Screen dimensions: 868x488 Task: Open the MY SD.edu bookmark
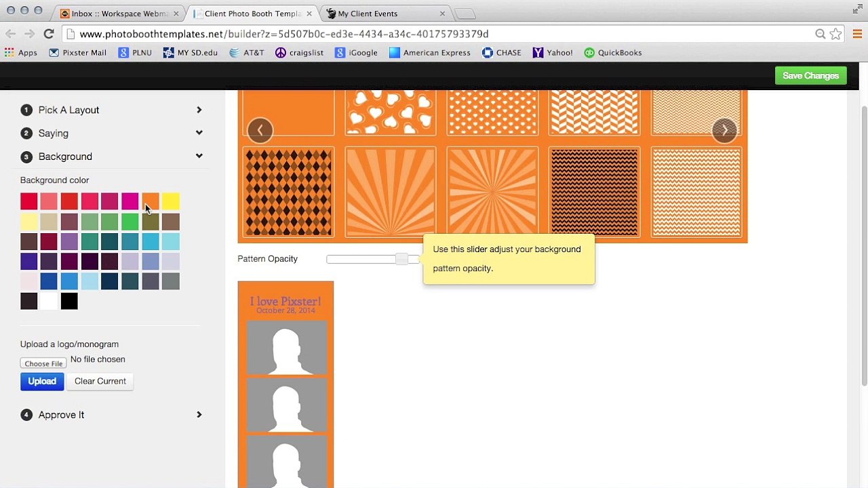(x=191, y=53)
